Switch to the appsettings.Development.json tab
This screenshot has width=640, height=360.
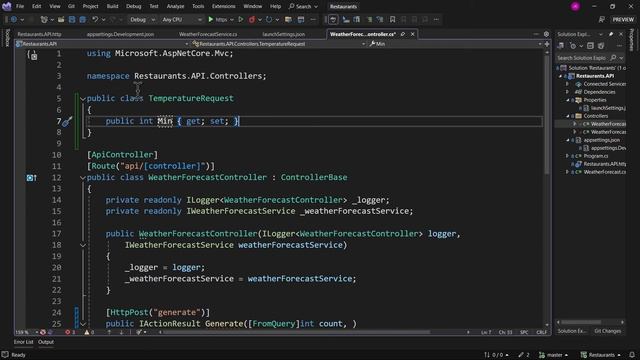pyautogui.click(x=120, y=34)
